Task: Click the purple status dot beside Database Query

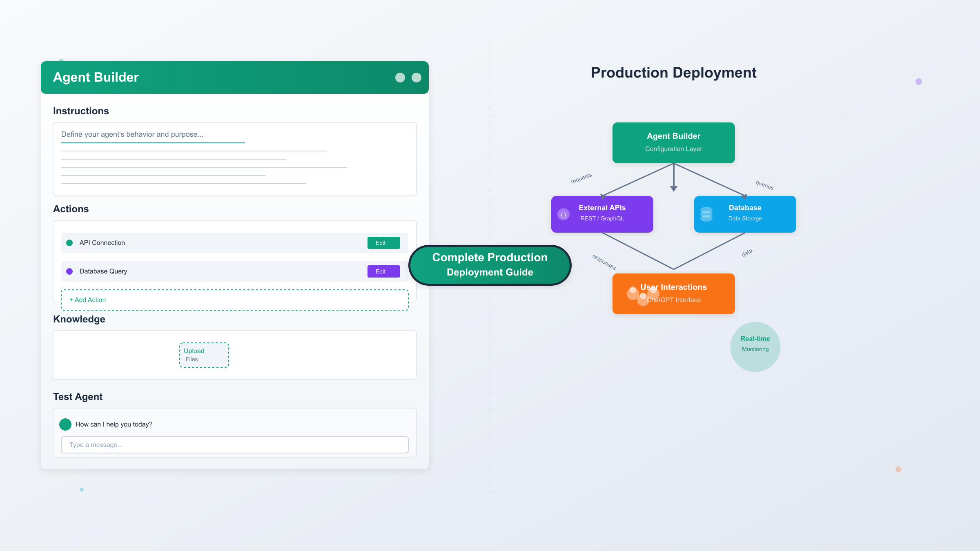Action: pos(69,271)
